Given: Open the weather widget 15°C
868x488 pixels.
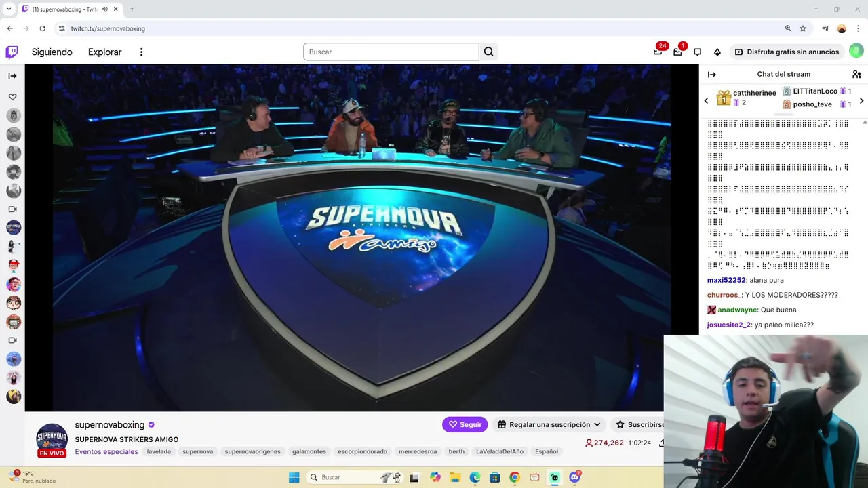Looking at the screenshot, I should tap(31, 477).
